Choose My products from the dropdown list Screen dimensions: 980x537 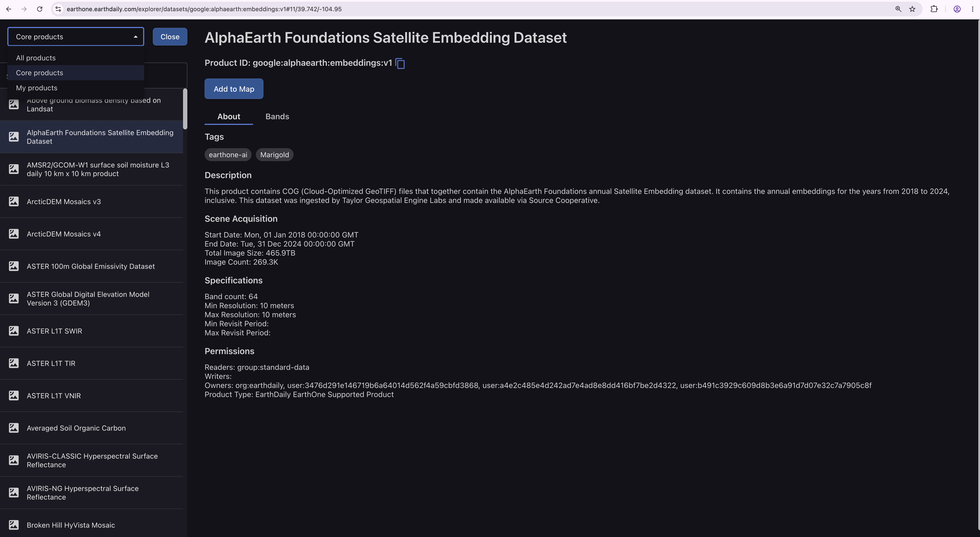[76, 88]
